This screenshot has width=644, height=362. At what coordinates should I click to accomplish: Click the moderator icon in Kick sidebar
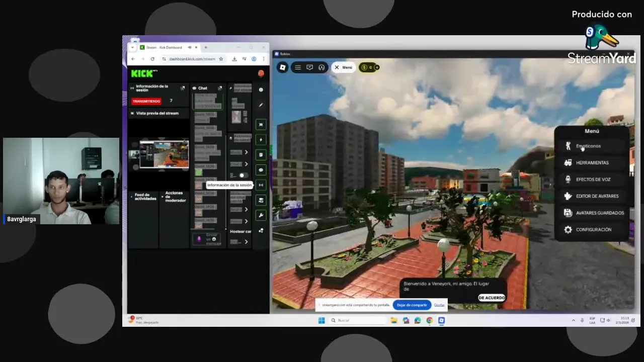pos(261,200)
